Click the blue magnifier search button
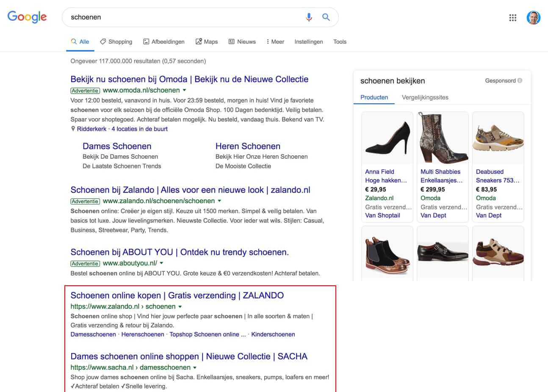This screenshot has width=548, height=392. tap(326, 17)
